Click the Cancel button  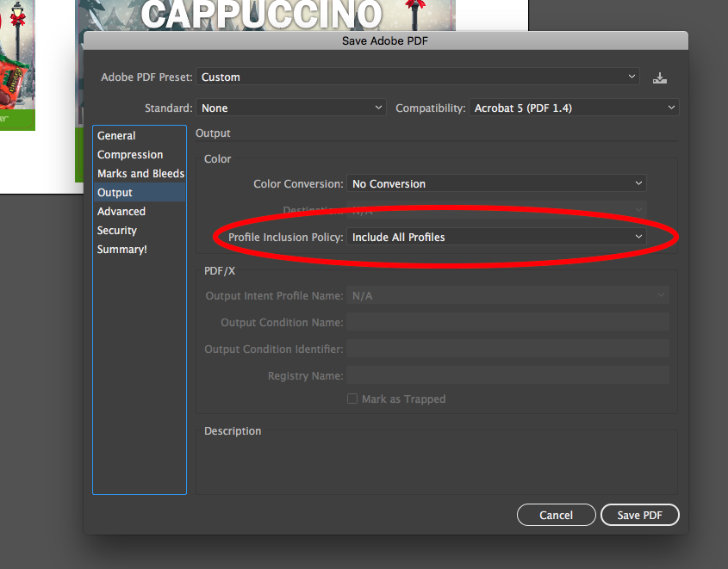(557, 515)
